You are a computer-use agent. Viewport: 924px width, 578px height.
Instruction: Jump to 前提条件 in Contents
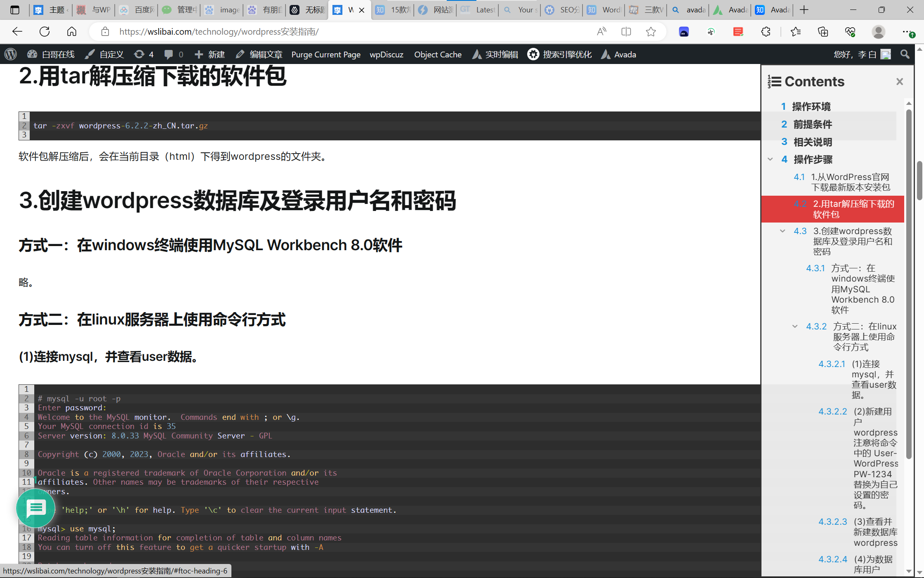(x=812, y=124)
